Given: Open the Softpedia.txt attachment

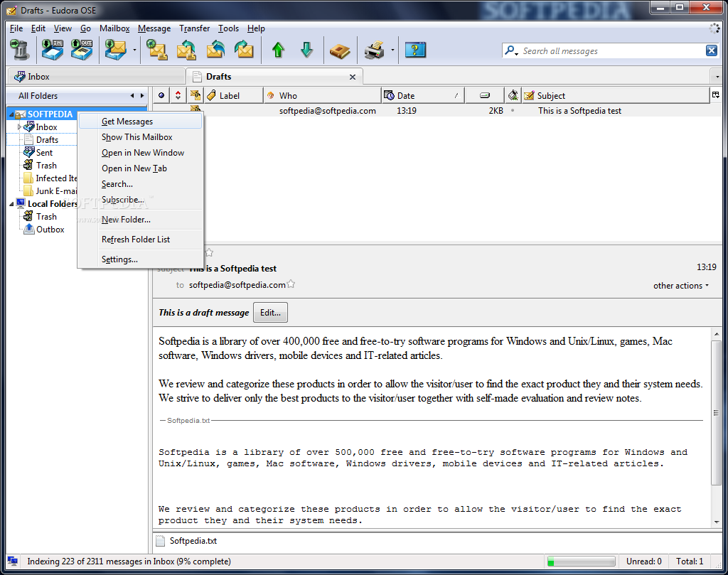Looking at the screenshot, I should [187, 541].
